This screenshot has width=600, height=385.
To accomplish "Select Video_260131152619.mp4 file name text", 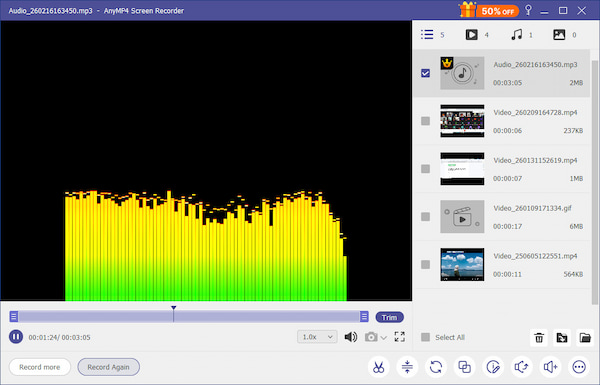I will 535,160.
